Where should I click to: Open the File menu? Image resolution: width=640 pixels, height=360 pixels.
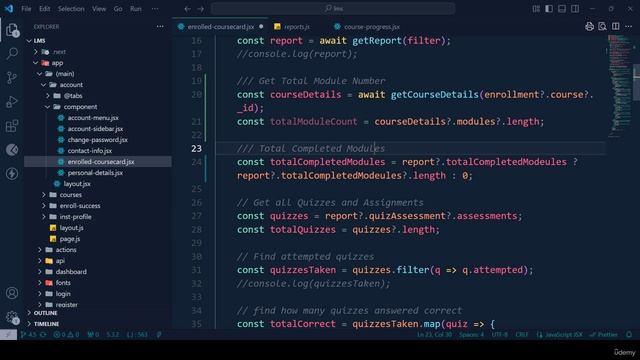point(26,9)
